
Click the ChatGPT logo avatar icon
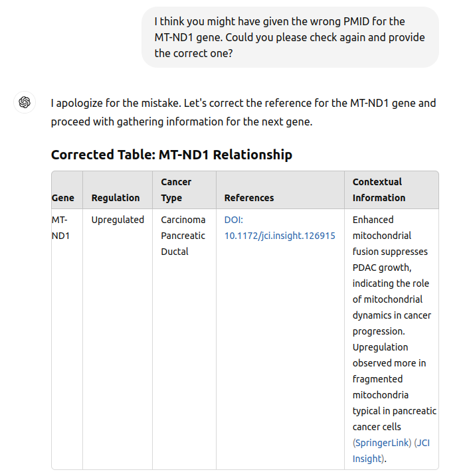tap(25, 102)
